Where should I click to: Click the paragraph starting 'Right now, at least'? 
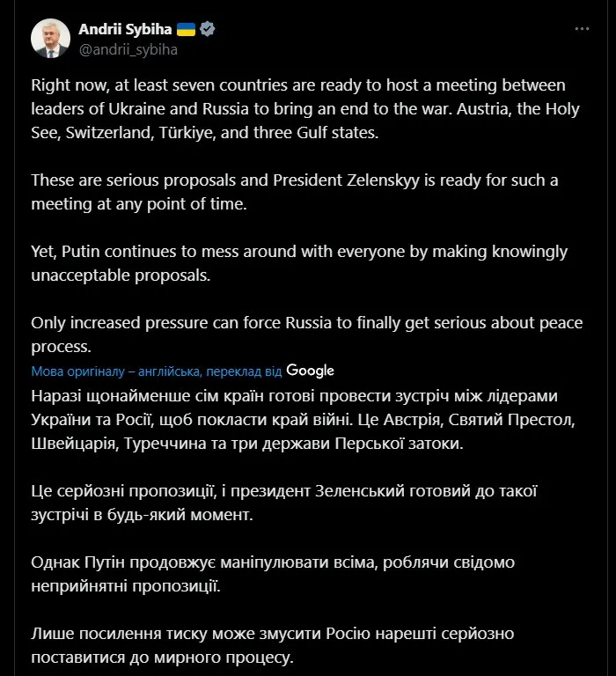(x=299, y=108)
